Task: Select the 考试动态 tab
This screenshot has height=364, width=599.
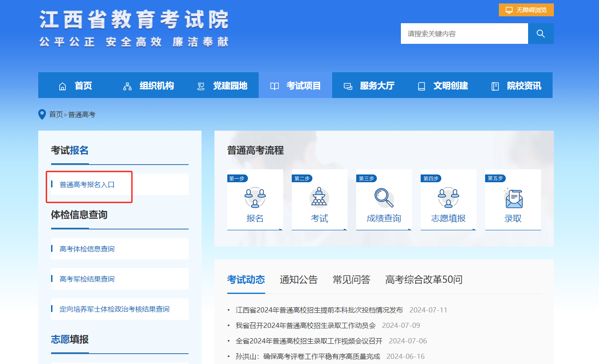Action: [x=246, y=280]
